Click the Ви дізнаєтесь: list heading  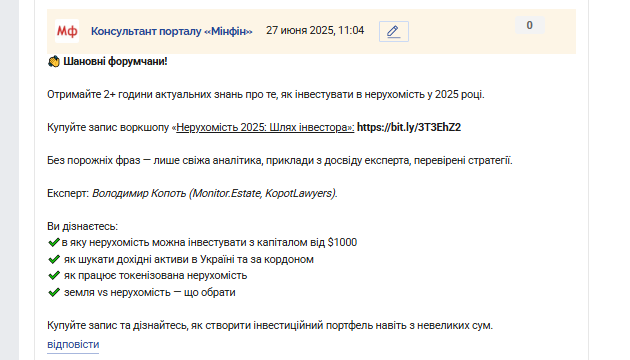pyautogui.click(x=82, y=226)
